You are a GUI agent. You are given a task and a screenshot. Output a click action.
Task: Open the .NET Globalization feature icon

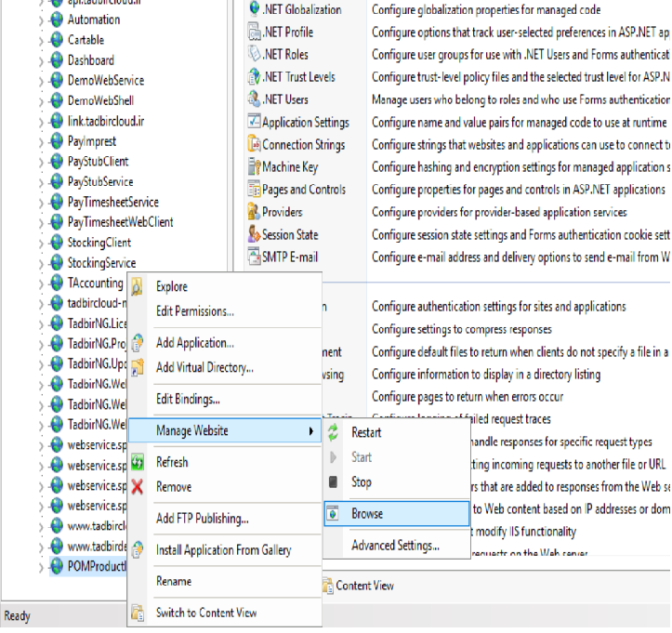[255, 8]
